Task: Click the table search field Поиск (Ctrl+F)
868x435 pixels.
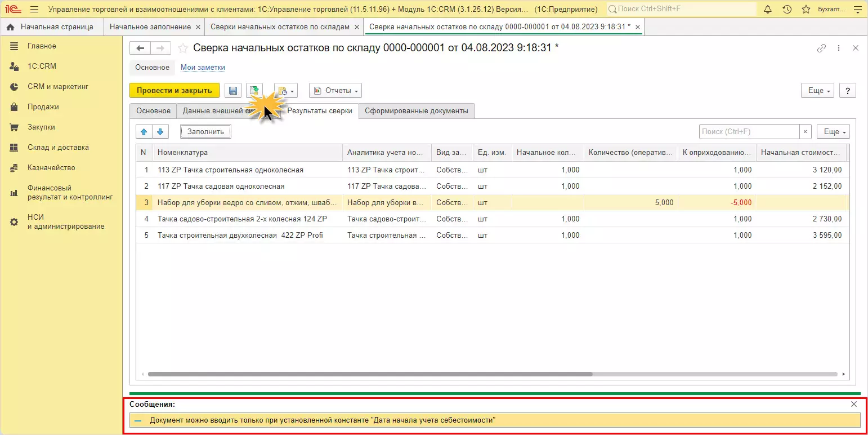Action: click(x=749, y=132)
